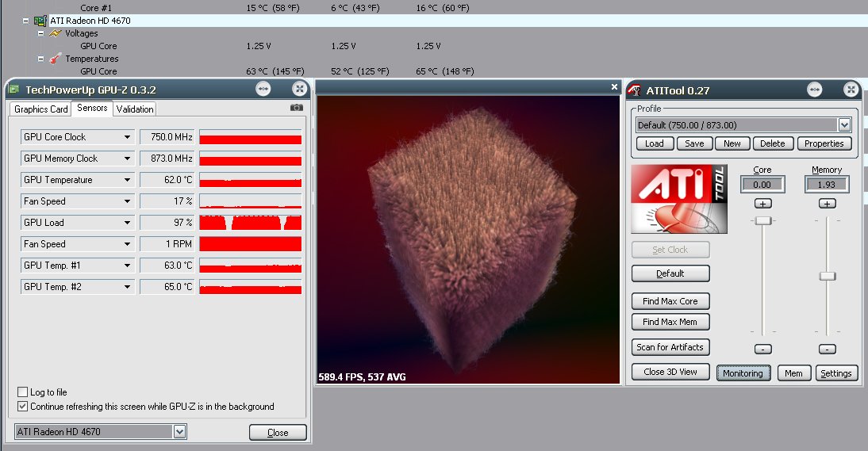Open the GPU Temp. #1 sensor dropdown

[127, 266]
